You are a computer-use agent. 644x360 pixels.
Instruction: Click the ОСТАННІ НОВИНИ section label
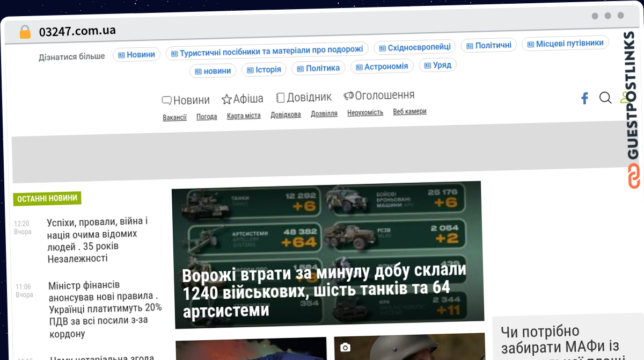pos(47,198)
